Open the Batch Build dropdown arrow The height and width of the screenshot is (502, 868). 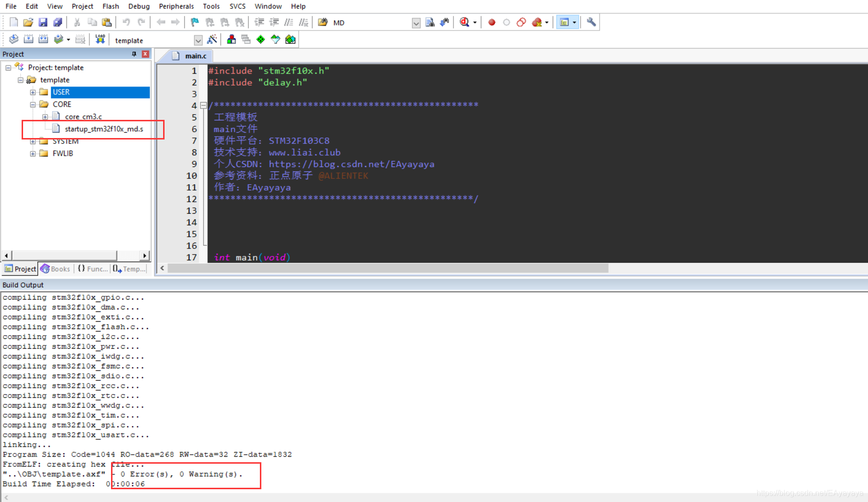pos(68,40)
